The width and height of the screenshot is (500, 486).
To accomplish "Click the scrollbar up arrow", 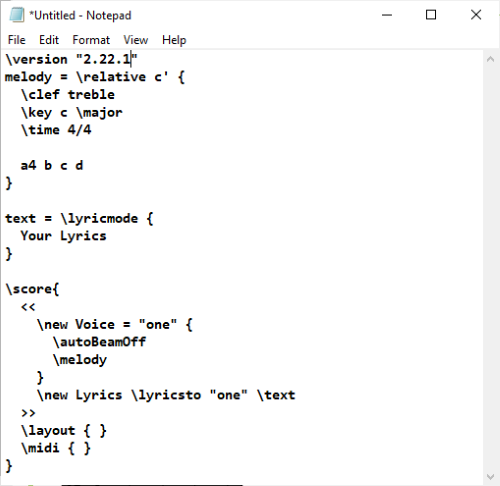I will click(490, 60).
